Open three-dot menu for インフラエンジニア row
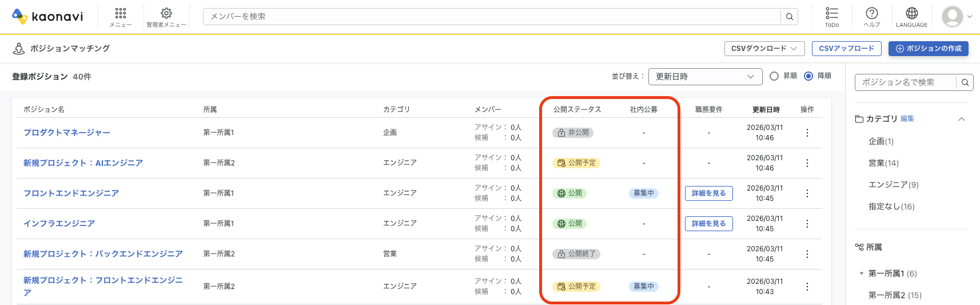 point(807,224)
